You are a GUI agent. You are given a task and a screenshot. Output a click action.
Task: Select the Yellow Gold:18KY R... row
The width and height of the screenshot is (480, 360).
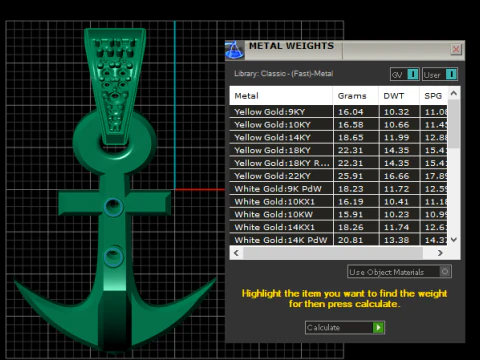338,163
